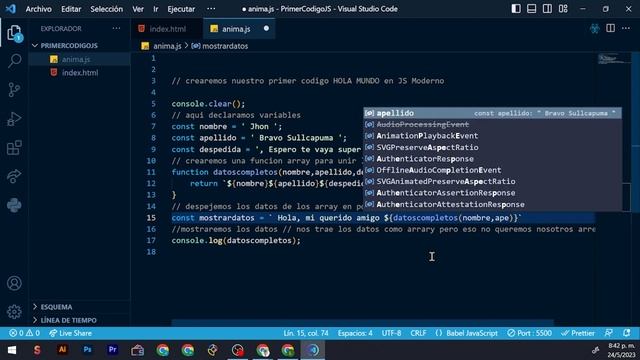640x360 pixels.
Task: Click the horizontal editor scrollbar
Action: (x=362, y=323)
